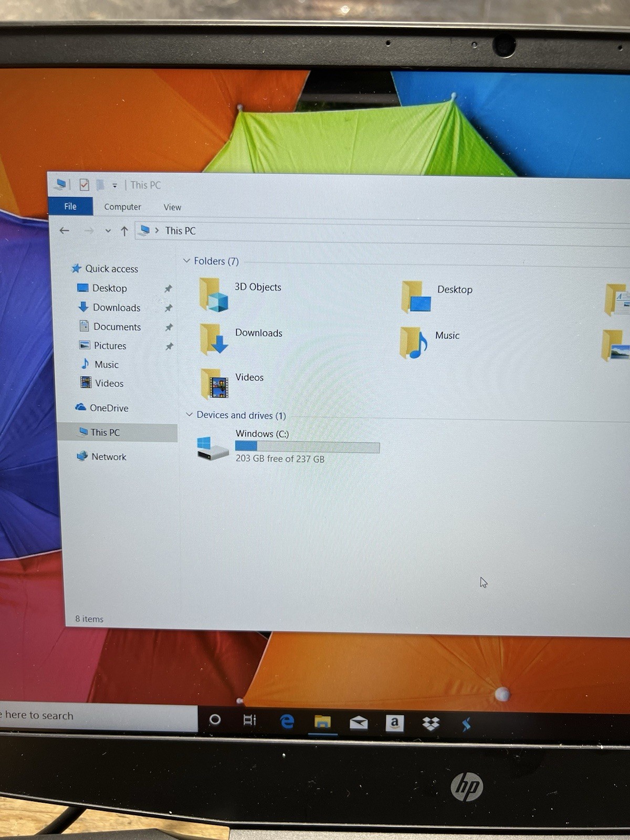Select the partially visible Pictures folder icon
The image size is (630, 840).
coord(615,345)
